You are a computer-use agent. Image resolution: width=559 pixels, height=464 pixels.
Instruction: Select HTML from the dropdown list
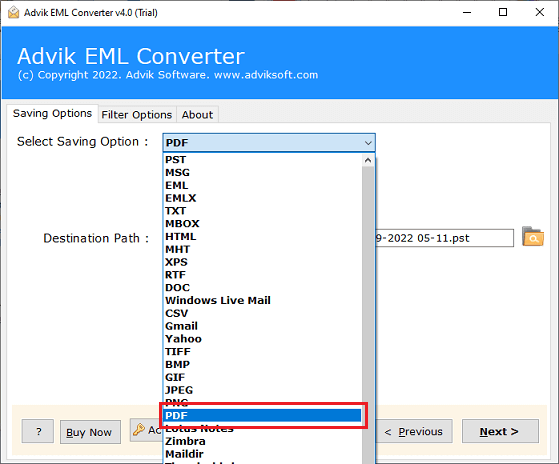point(262,236)
